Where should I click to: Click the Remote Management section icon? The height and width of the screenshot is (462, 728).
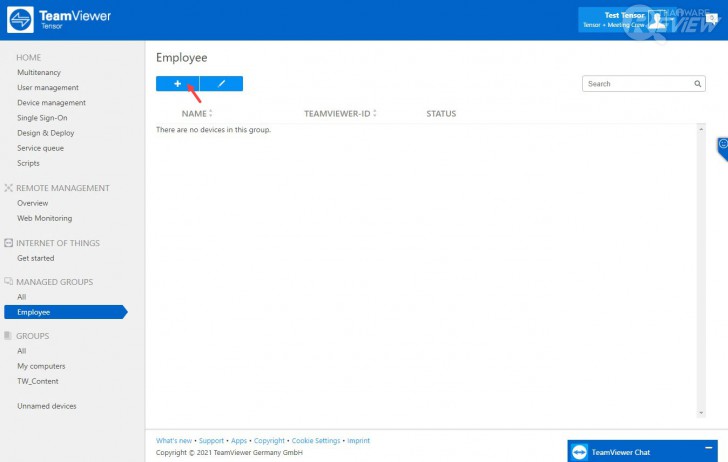(8, 188)
